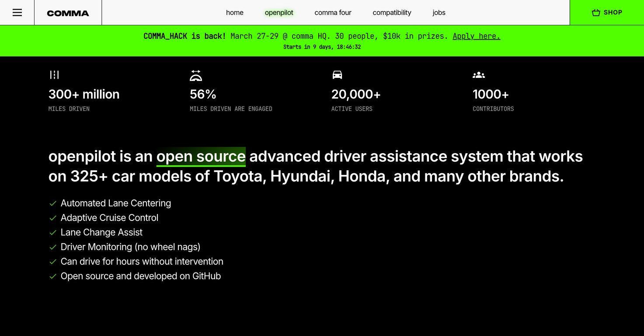
Task: Click the shopping bag icon in SHOP
Action: [595, 13]
